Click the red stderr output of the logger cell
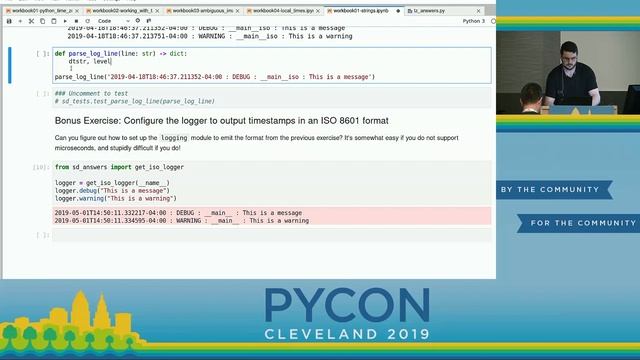 point(272,216)
